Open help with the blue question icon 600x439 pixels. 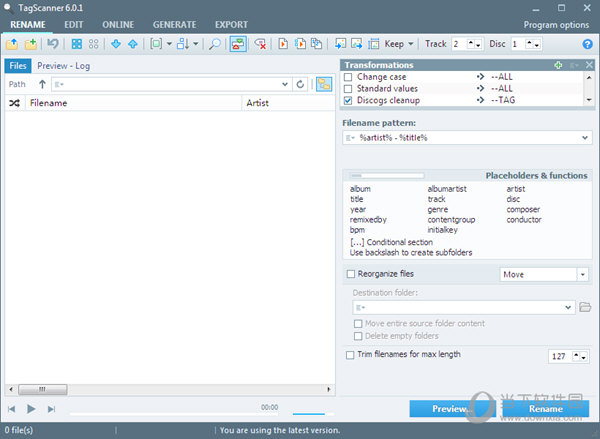[587, 44]
